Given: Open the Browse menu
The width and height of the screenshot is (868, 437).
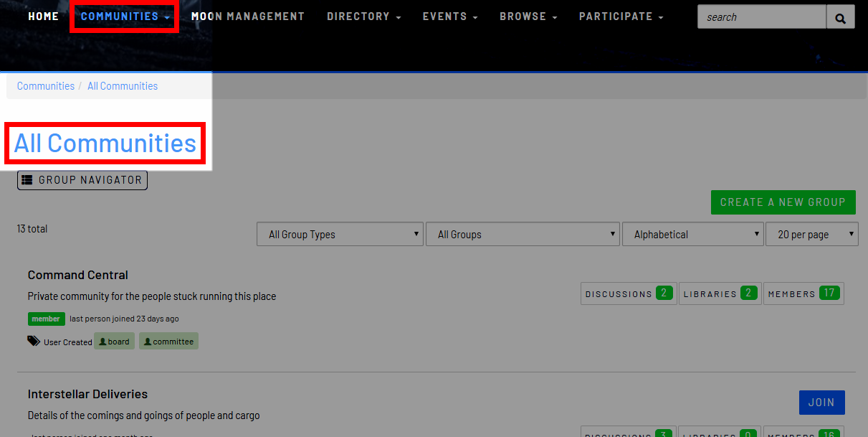Looking at the screenshot, I should pos(528,17).
